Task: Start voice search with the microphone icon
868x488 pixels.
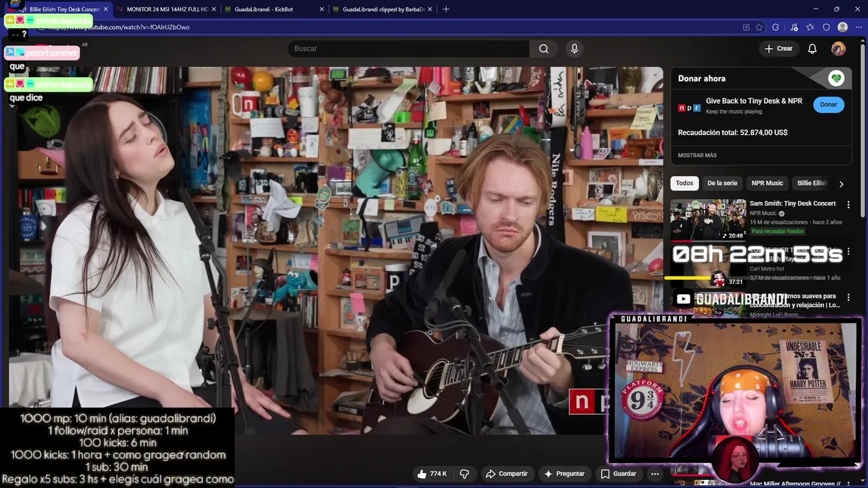Action: point(574,49)
